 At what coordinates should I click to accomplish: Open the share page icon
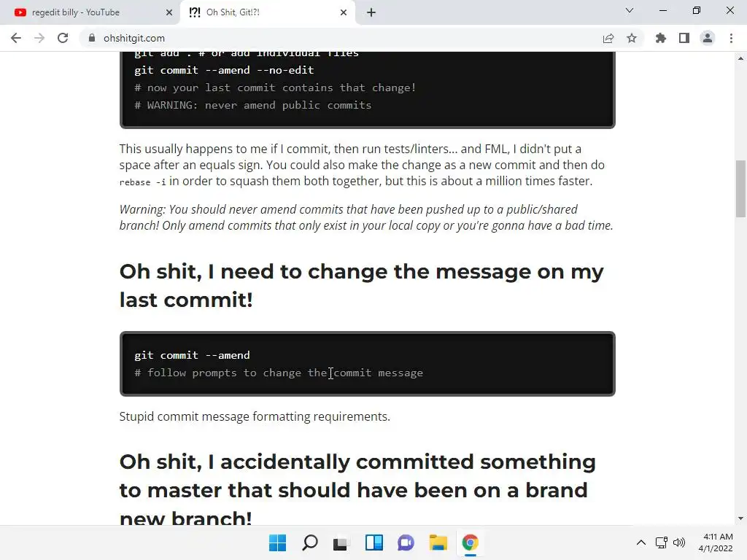(608, 38)
